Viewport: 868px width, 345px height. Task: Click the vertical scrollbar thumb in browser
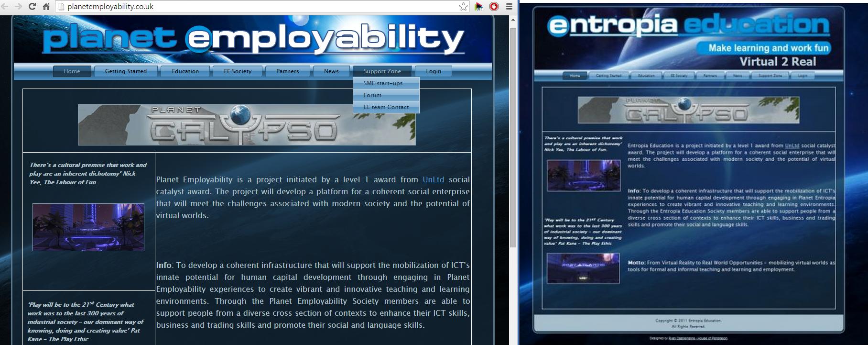(513, 138)
